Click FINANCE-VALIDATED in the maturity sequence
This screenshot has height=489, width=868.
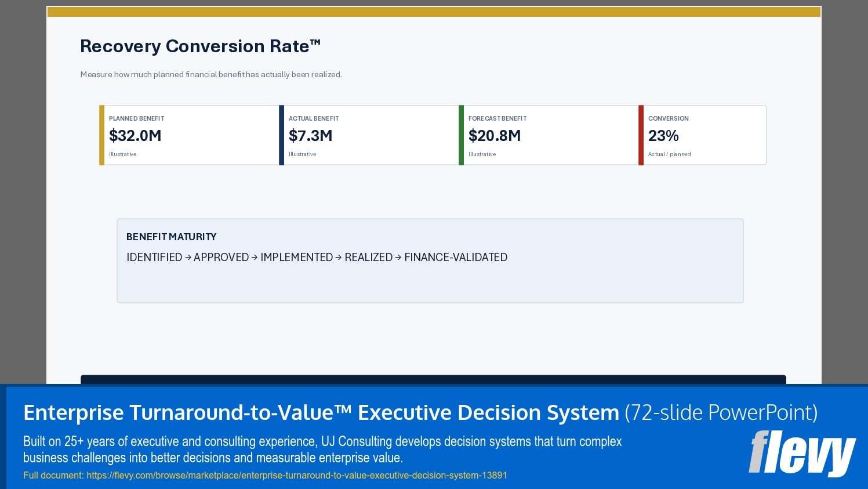click(x=456, y=257)
